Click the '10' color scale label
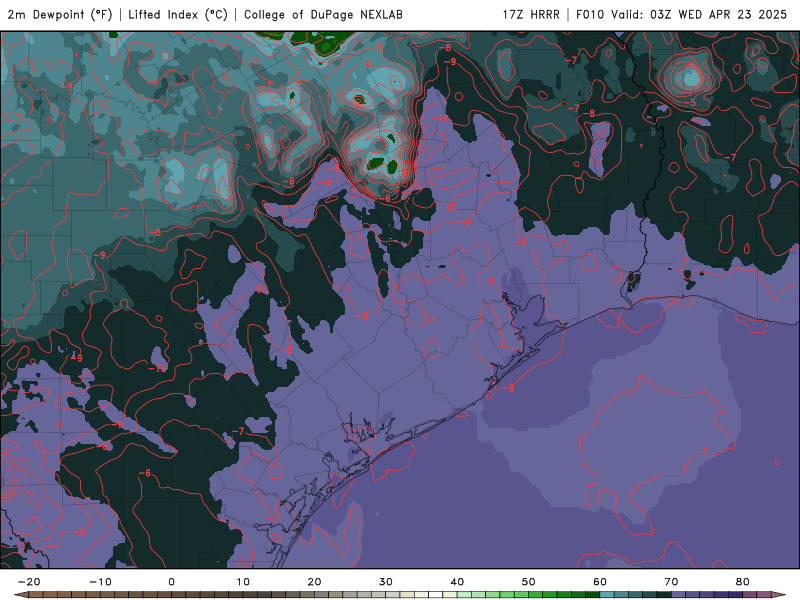 [243, 582]
